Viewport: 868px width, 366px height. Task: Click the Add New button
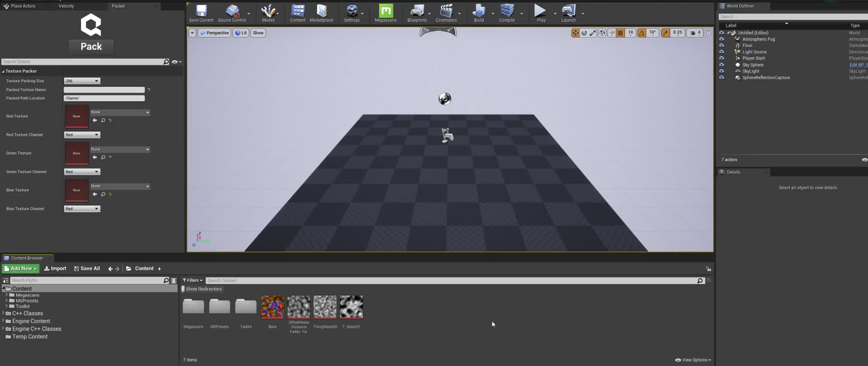(x=21, y=268)
